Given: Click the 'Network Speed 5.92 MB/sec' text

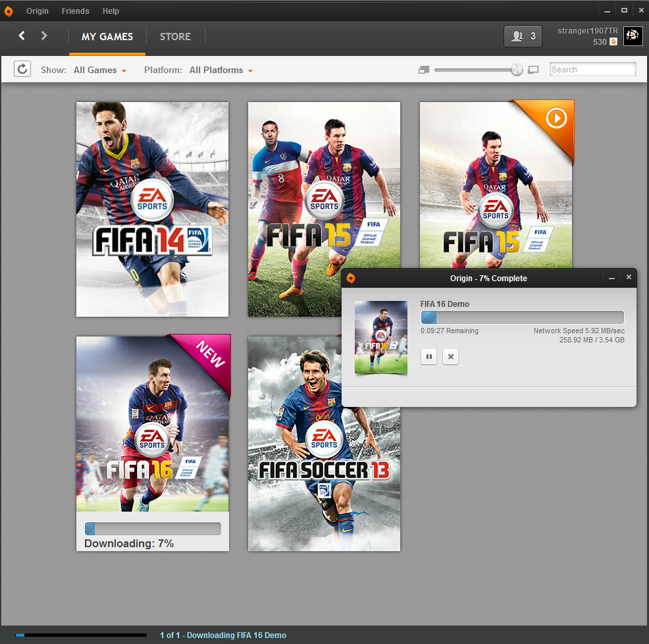Looking at the screenshot, I should pos(579,331).
